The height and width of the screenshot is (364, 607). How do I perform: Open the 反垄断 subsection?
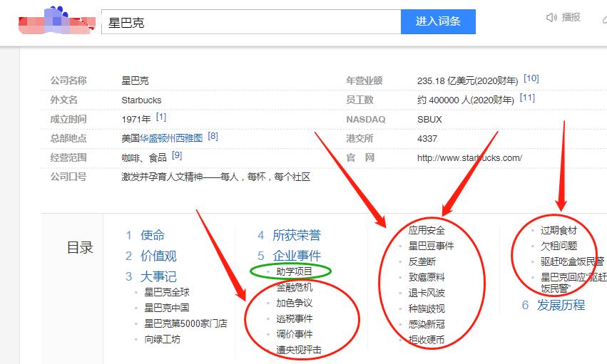422,261
